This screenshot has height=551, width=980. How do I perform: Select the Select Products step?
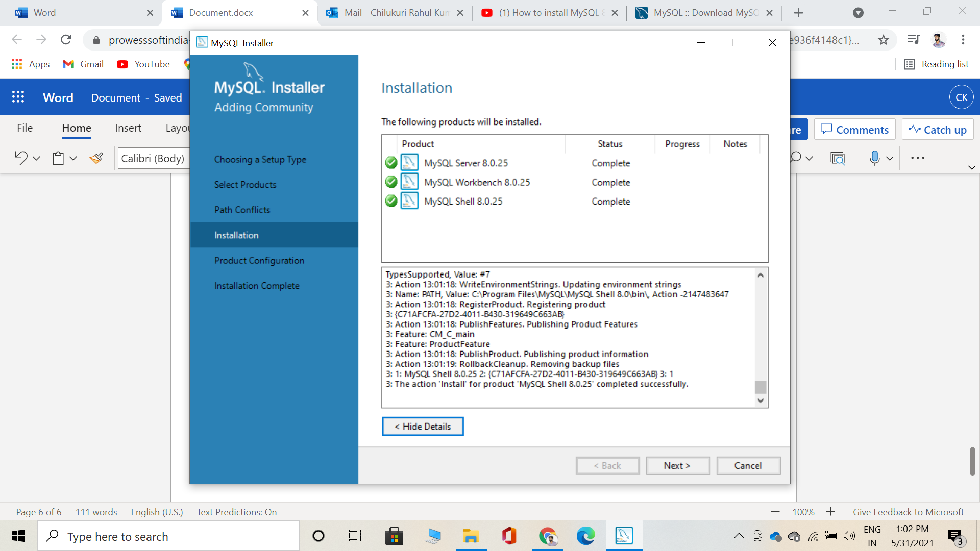[x=245, y=185]
